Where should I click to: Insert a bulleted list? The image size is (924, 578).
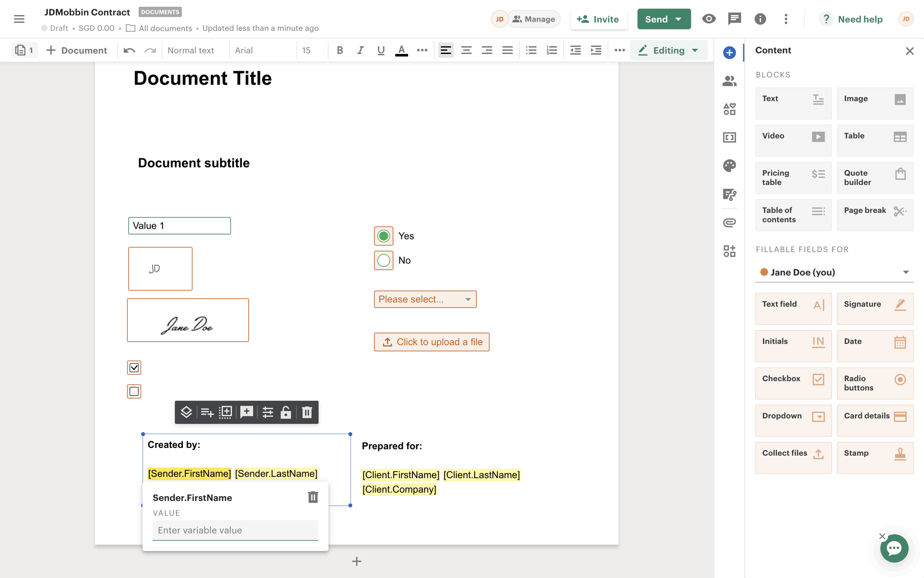point(531,50)
